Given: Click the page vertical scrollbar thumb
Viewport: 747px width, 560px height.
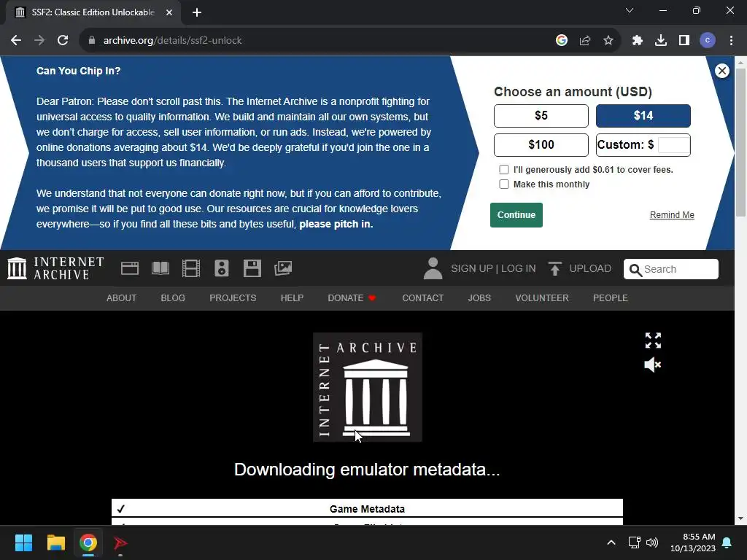Looking at the screenshot, I should (740, 142).
